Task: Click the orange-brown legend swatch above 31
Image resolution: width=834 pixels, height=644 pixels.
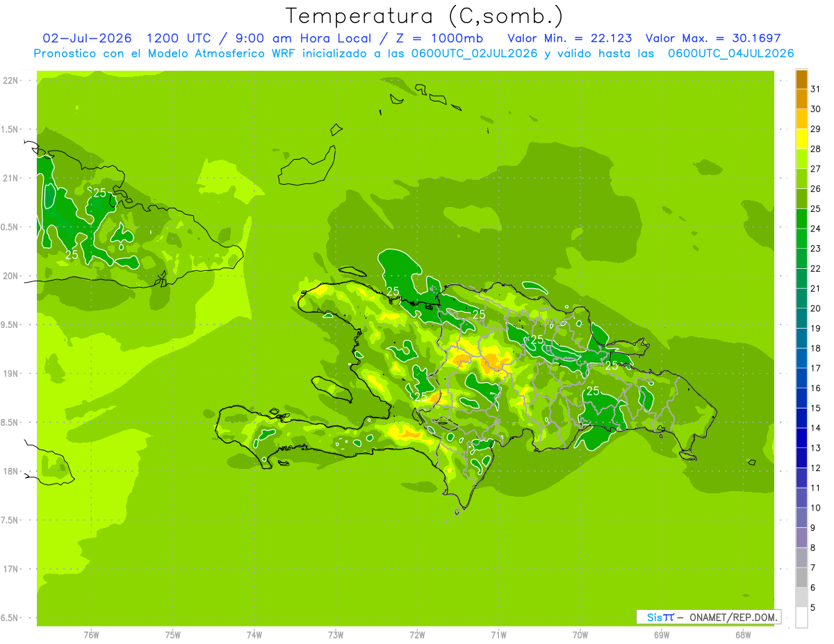Action: click(801, 80)
